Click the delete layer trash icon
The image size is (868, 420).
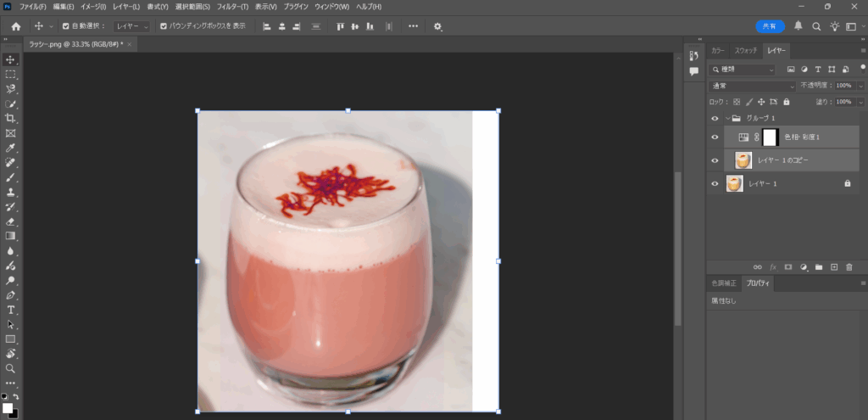pyautogui.click(x=849, y=266)
